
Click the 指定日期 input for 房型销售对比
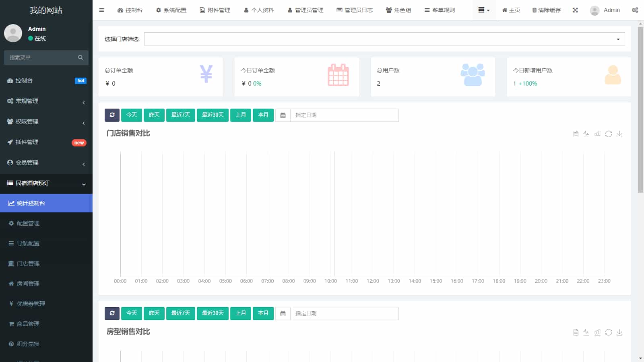(344, 313)
